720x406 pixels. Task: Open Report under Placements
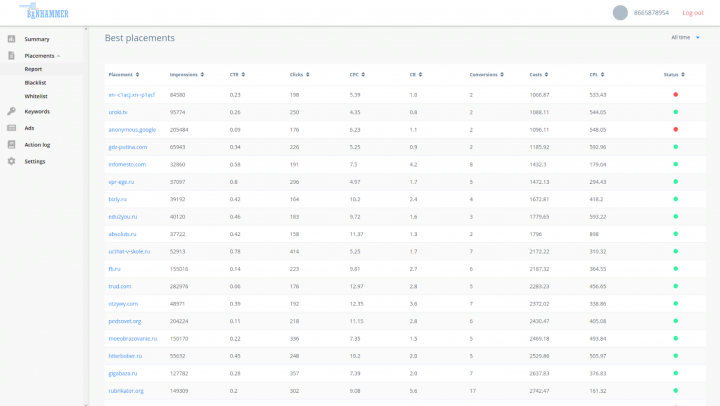coord(33,69)
